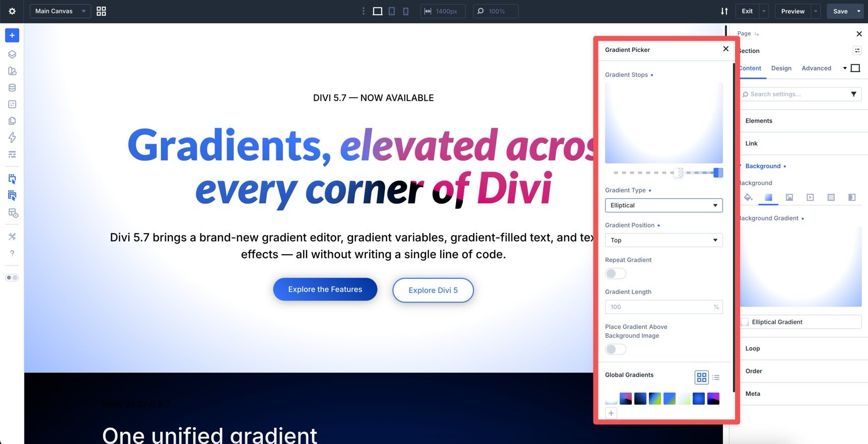Close the Gradient Picker dialog

pos(726,49)
